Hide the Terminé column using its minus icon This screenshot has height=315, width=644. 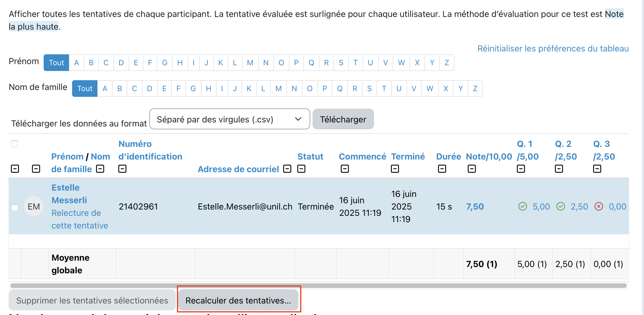(395, 169)
